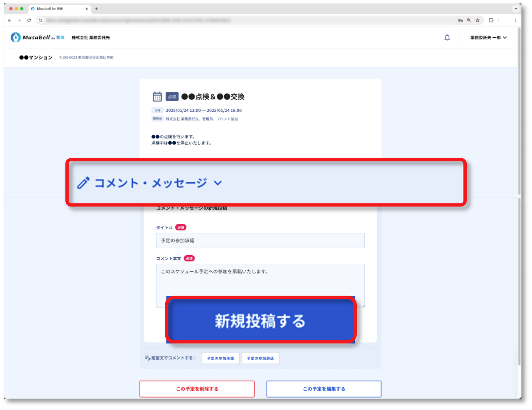Open a new browser tab

click(96, 9)
